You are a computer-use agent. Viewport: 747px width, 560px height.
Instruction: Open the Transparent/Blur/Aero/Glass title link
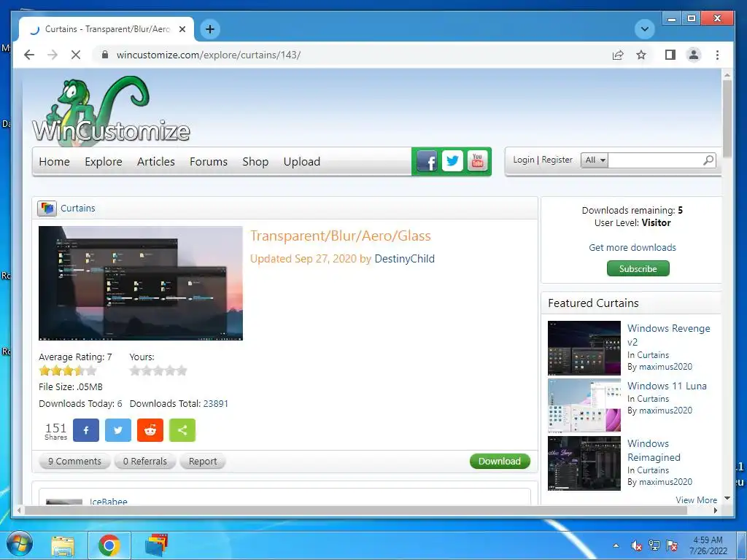(x=341, y=236)
